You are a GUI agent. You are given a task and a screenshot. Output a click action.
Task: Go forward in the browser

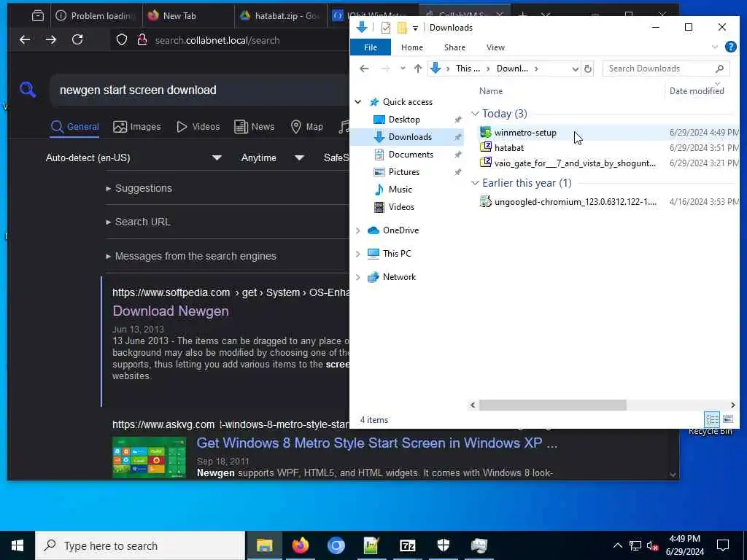[51, 40]
